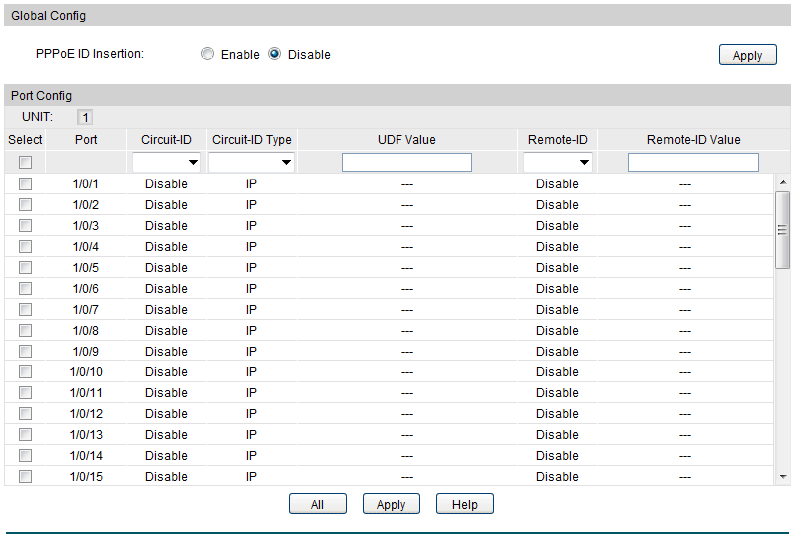
Task: Open the Remote-ID dropdown
Action: click(x=558, y=162)
